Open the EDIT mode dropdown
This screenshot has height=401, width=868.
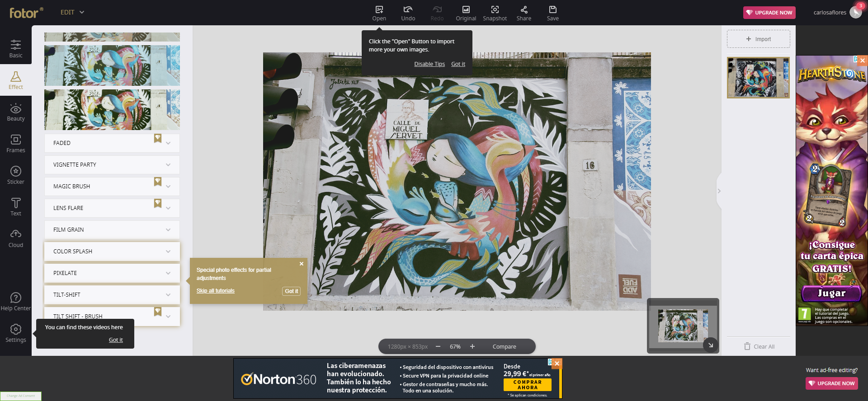pyautogui.click(x=72, y=12)
